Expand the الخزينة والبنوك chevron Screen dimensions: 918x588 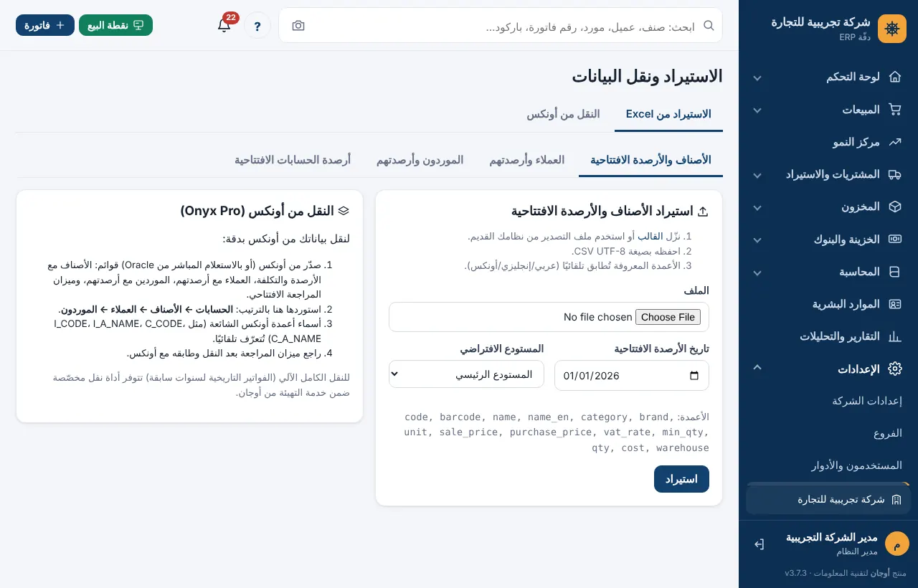pyautogui.click(x=757, y=240)
